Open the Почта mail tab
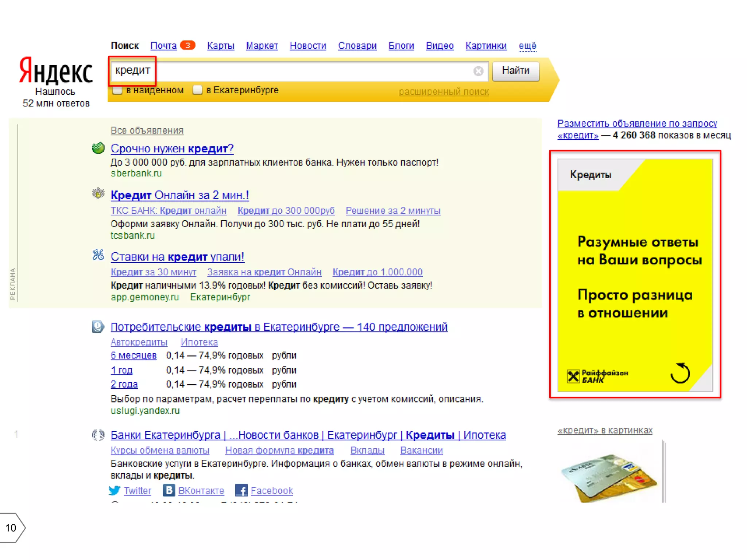Screen dimensions: 747x560 tap(163, 46)
